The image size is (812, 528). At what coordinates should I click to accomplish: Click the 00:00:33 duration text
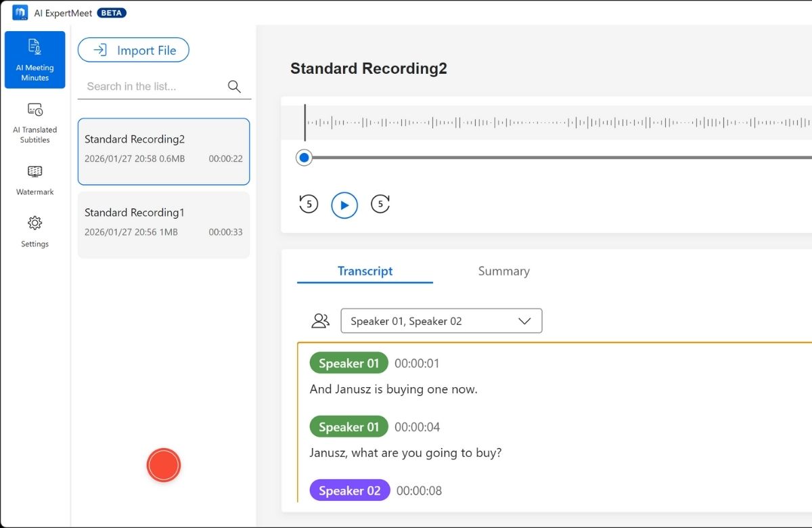pos(225,232)
